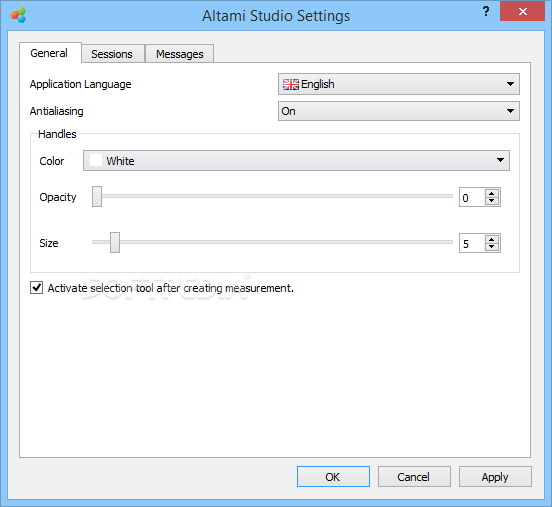Decrease Opacity with the down arrow
The image size is (552, 507).
492,201
